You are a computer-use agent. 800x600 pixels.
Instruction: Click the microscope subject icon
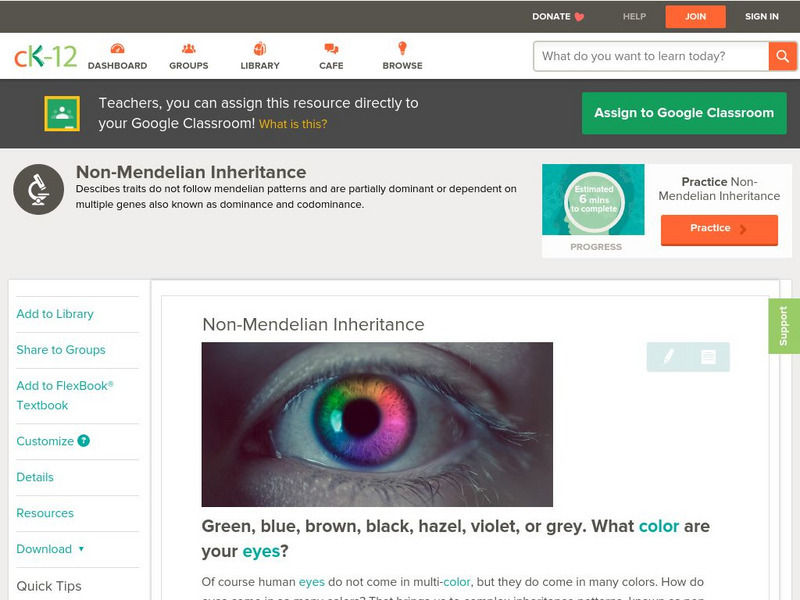pyautogui.click(x=38, y=189)
